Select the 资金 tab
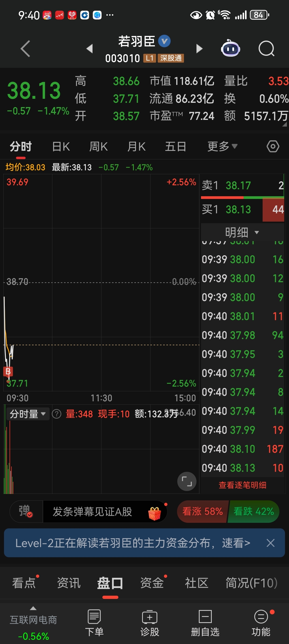Image resolution: width=289 pixels, height=644 pixels. point(152,583)
